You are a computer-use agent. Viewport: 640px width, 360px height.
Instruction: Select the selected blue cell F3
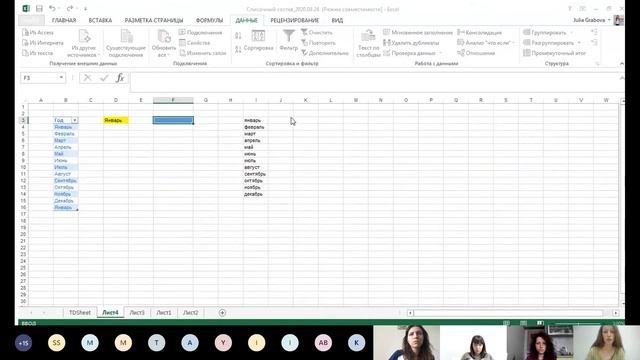(173, 120)
